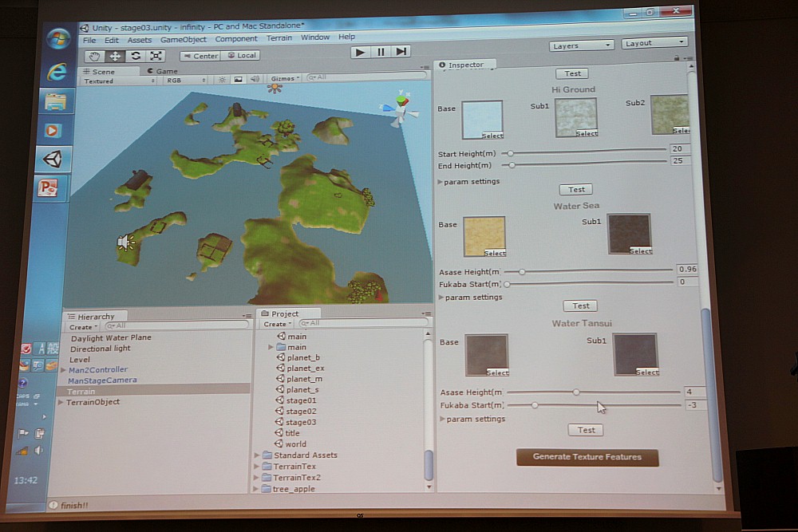Select Daylight Water Plane in Hierarchy
Image resolution: width=798 pixels, height=532 pixels.
[x=110, y=337]
